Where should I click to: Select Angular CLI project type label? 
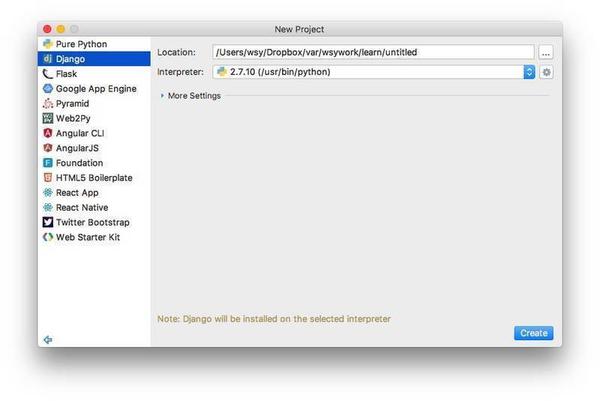click(80, 133)
